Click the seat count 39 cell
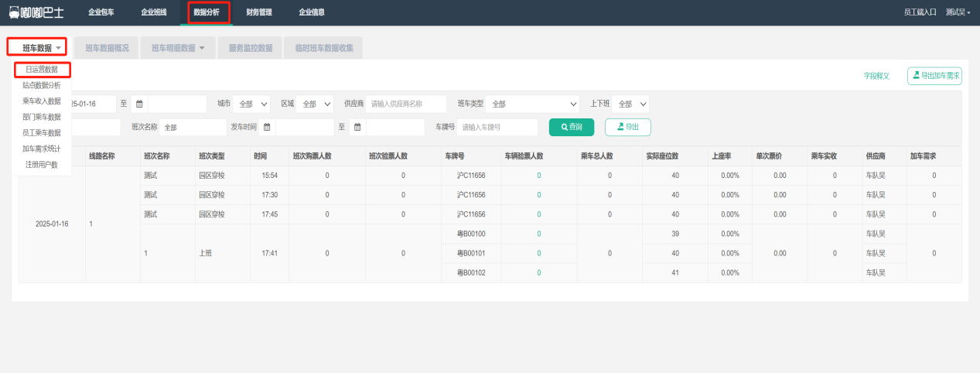Image resolution: width=980 pixels, height=373 pixels. click(x=675, y=234)
